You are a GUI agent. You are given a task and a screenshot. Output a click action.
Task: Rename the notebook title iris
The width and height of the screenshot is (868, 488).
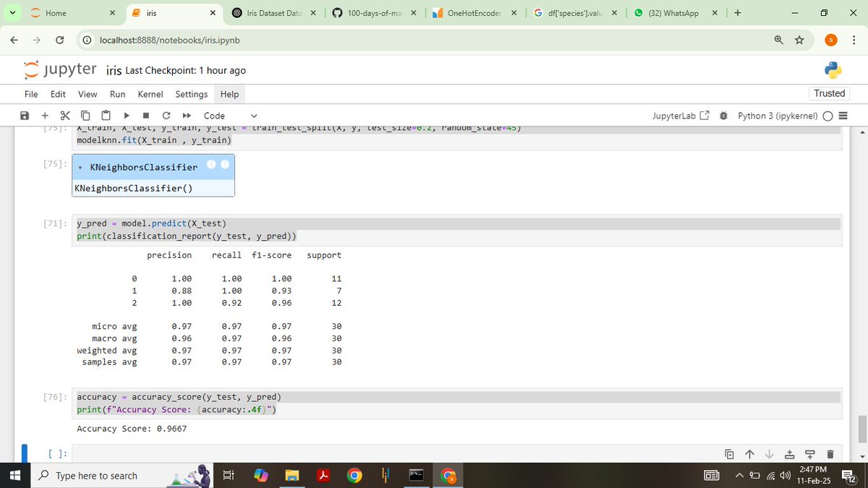(114, 70)
